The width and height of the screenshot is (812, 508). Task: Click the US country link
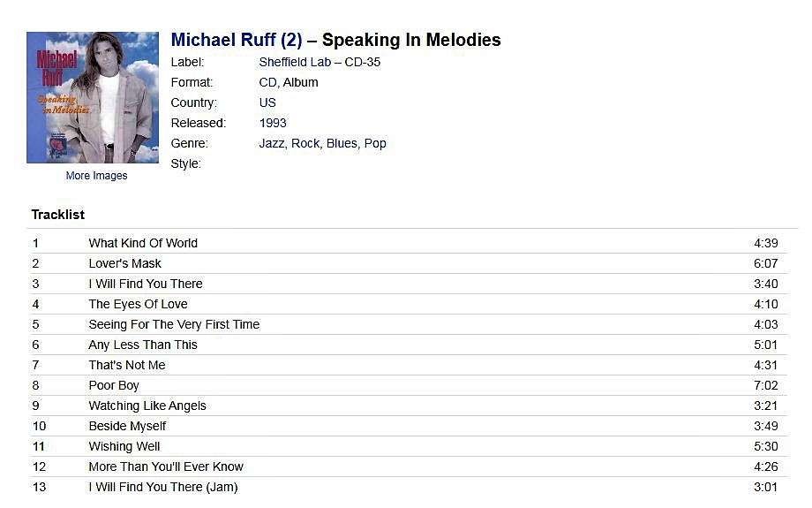267,102
